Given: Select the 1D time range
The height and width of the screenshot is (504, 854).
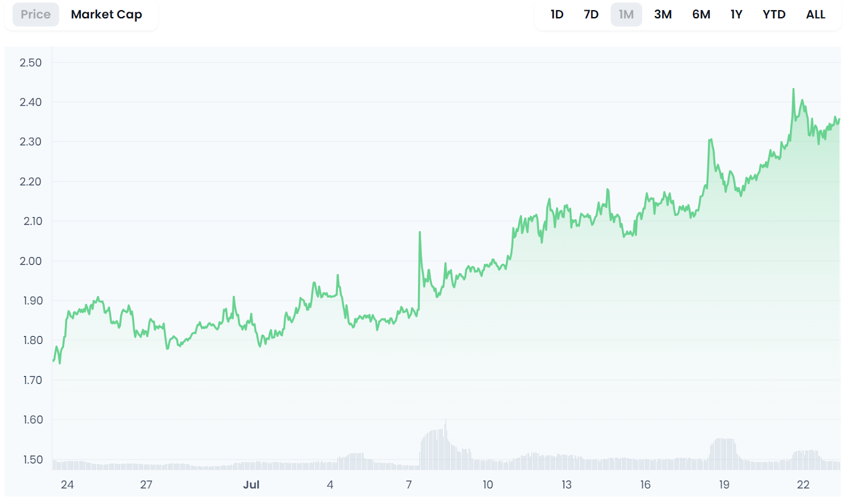Looking at the screenshot, I should pos(557,14).
